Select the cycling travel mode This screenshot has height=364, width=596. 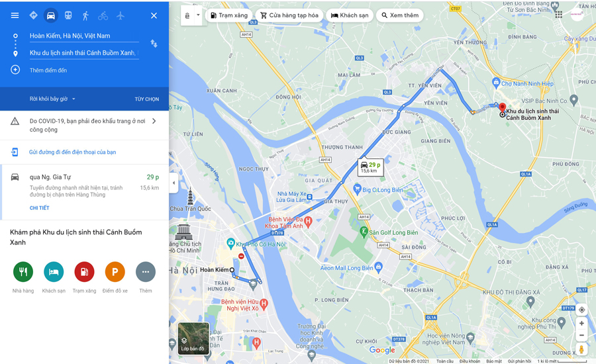(x=103, y=16)
